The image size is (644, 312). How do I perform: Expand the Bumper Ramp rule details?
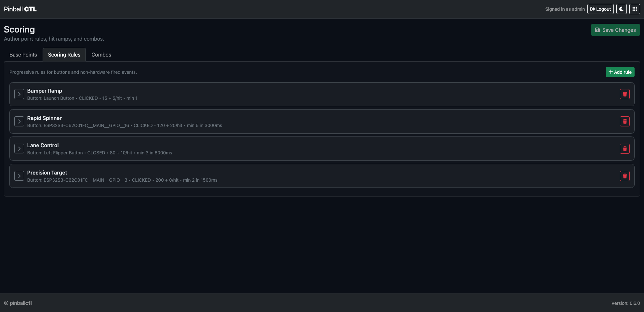coord(19,94)
